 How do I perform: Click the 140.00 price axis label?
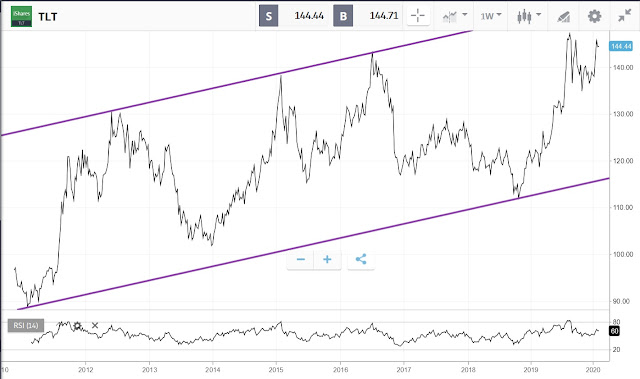[622, 67]
